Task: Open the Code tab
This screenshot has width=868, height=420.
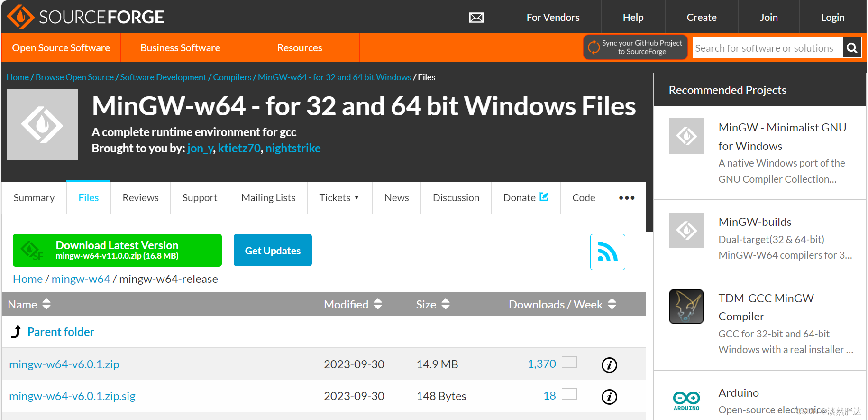Action: 584,198
